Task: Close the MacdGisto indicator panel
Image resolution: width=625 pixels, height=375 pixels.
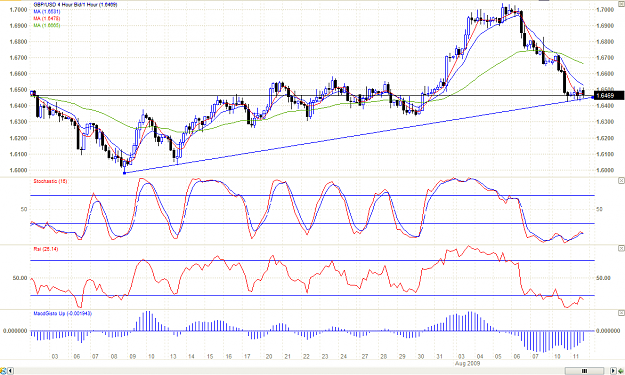Action: point(621,313)
